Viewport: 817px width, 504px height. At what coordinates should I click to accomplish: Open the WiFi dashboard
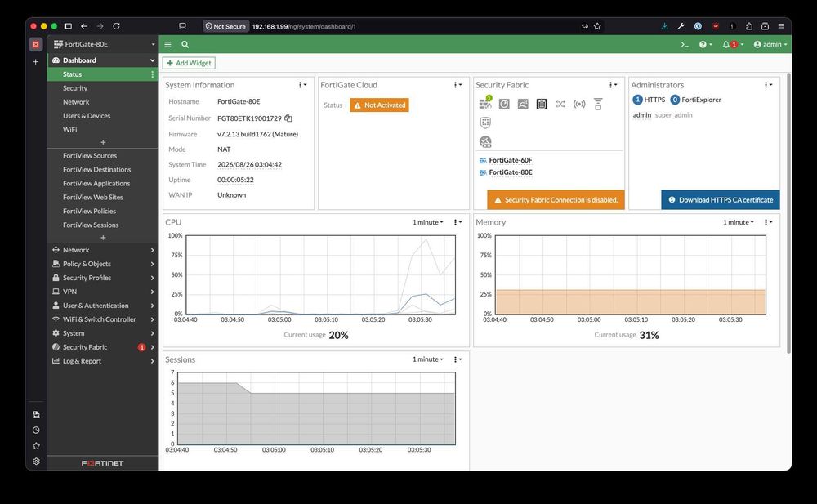[69, 130]
